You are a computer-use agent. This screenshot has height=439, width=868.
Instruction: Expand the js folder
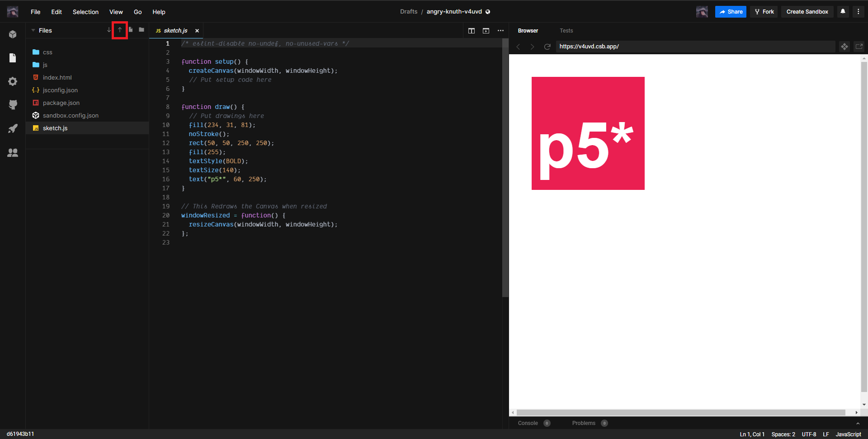click(x=87, y=65)
